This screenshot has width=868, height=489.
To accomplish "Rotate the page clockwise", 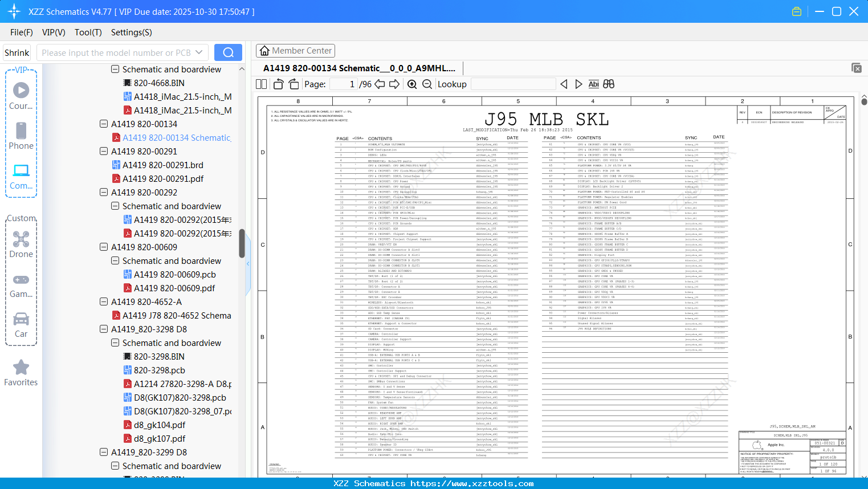I will click(294, 84).
